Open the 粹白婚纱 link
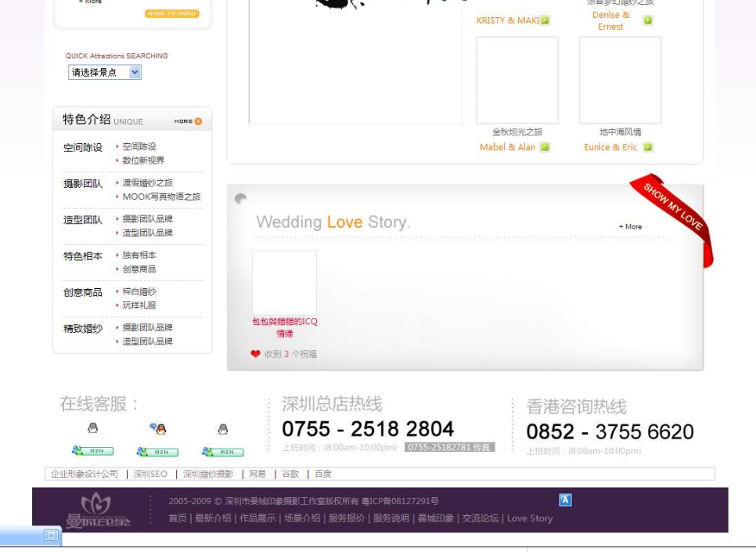 (x=139, y=291)
